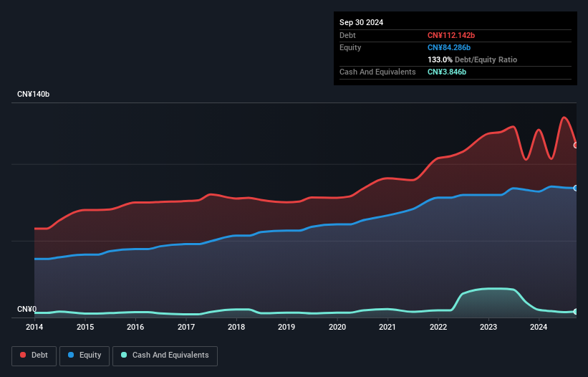Click the CN¥3.846b cash value

pyautogui.click(x=447, y=72)
